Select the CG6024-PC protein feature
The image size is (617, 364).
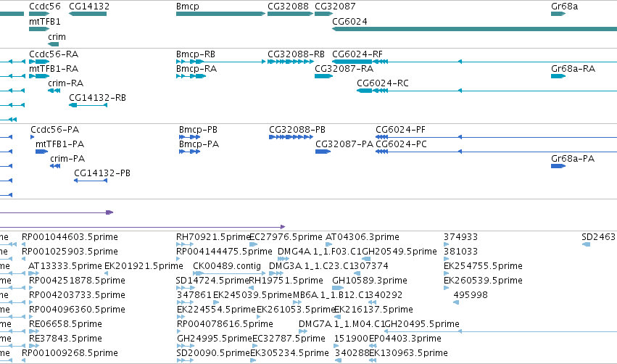(496, 152)
